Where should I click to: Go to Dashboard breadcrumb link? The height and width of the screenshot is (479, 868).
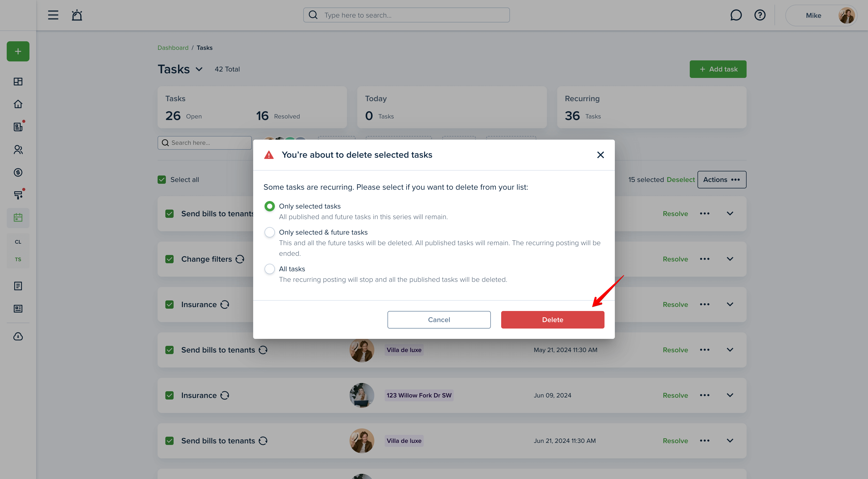[173, 47]
